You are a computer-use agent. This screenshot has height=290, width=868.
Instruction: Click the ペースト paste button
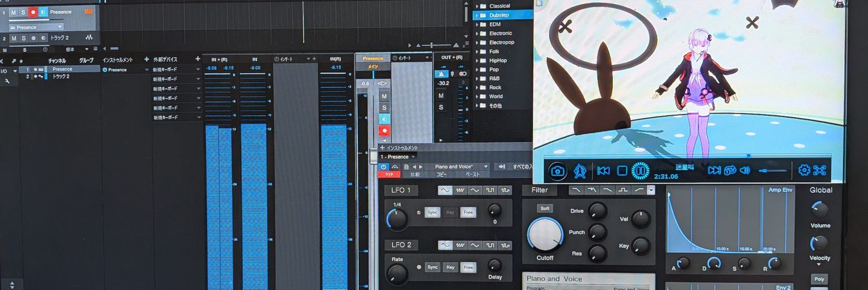pyautogui.click(x=472, y=174)
